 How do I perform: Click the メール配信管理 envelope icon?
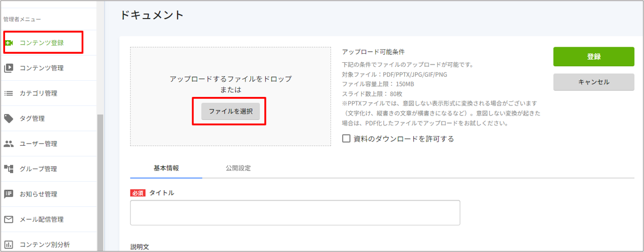click(x=9, y=219)
